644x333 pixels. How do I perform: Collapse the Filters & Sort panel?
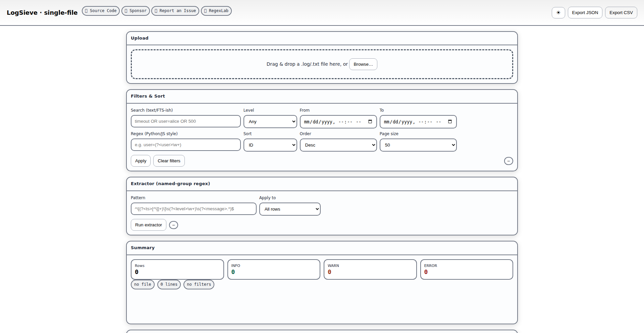(508, 161)
